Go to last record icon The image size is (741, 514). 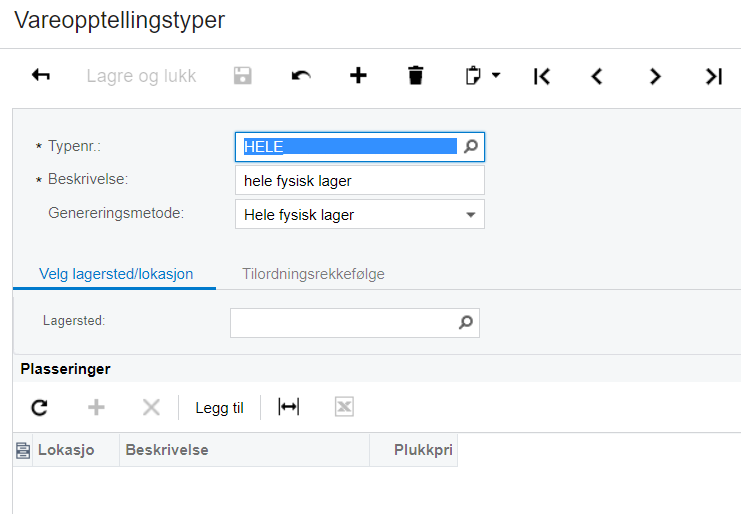(x=714, y=76)
